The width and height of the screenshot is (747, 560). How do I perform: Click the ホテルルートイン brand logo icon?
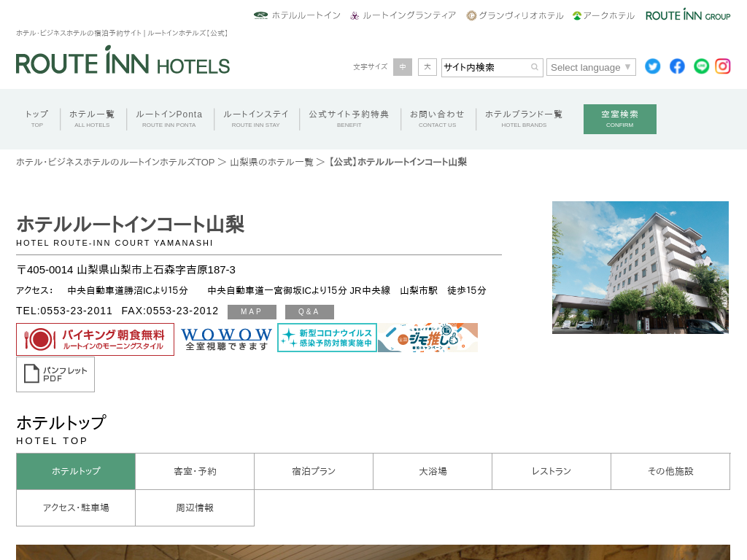pos(260,16)
